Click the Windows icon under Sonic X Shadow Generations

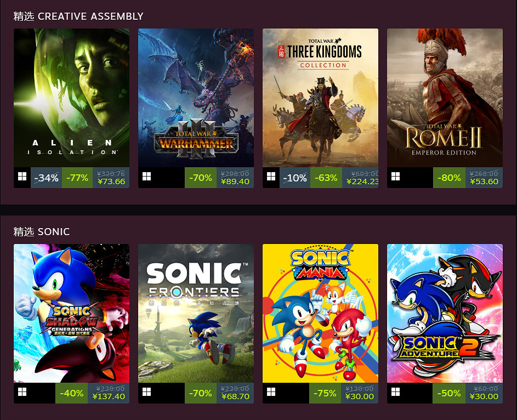click(22, 392)
